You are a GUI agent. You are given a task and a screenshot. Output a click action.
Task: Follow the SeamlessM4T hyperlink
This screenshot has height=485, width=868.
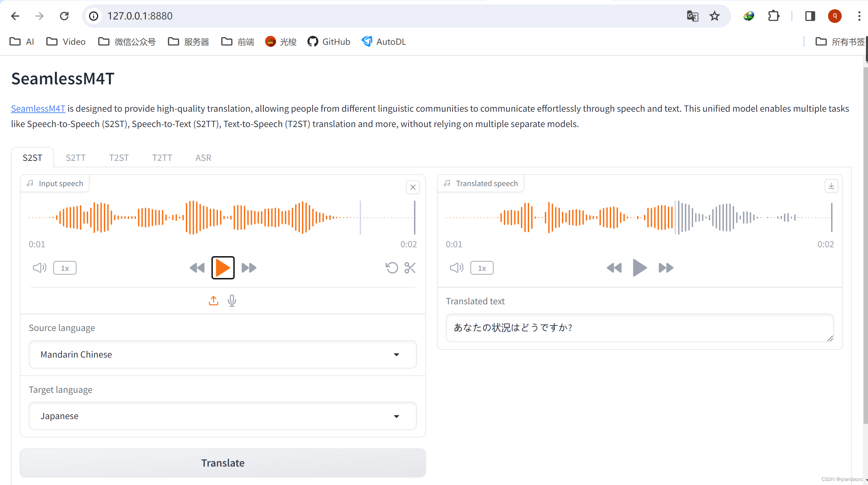(38, 109)
